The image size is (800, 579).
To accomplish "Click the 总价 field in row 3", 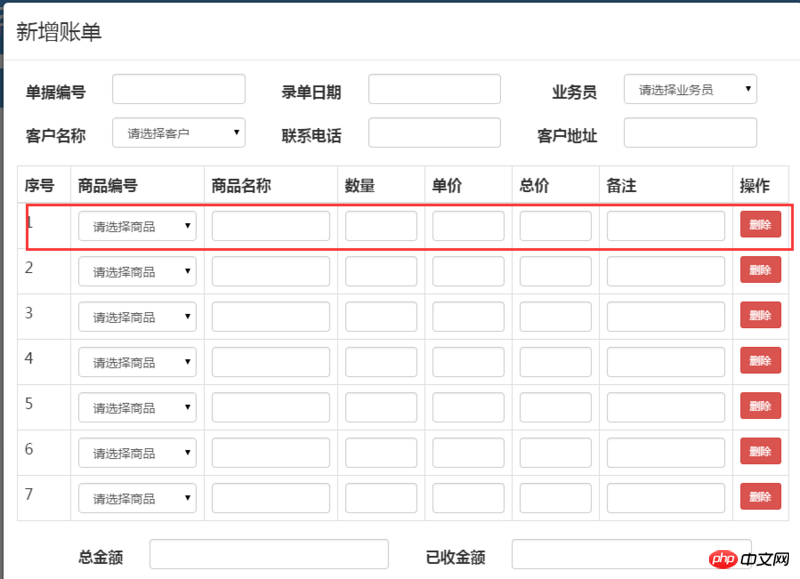I will (x=555, y=317).
